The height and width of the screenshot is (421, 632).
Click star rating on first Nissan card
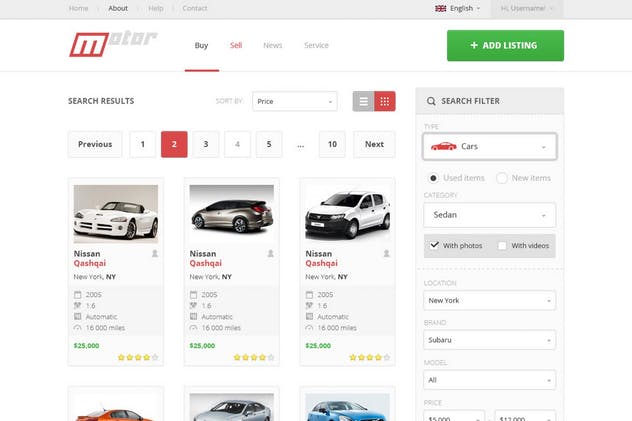pos(138,357)
